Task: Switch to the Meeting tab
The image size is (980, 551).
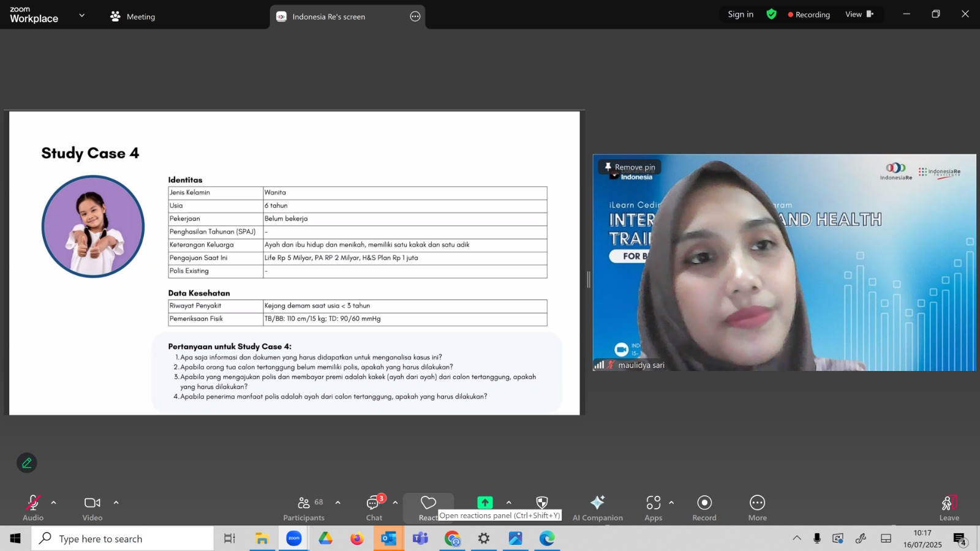Action: point(132,17)
